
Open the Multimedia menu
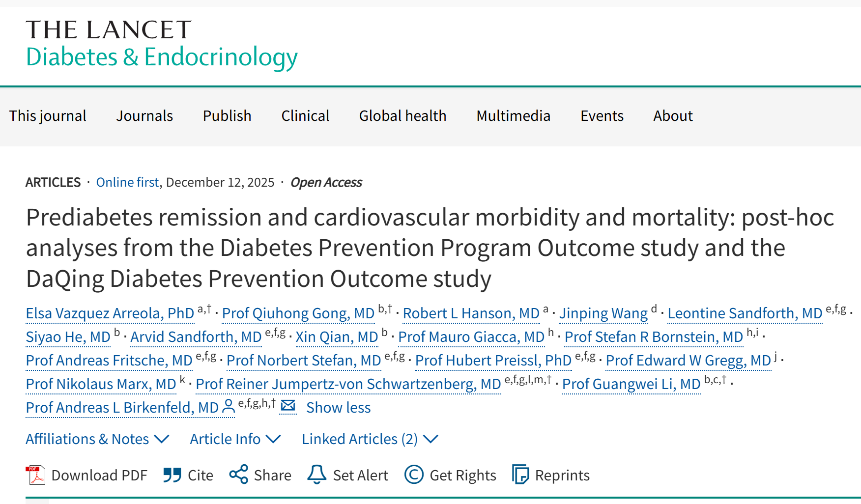pos(513,116)
